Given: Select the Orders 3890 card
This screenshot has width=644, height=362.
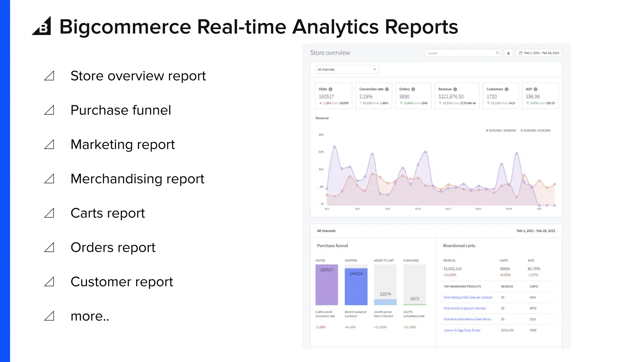Looking at the screenshot, I should click(413, 96).
